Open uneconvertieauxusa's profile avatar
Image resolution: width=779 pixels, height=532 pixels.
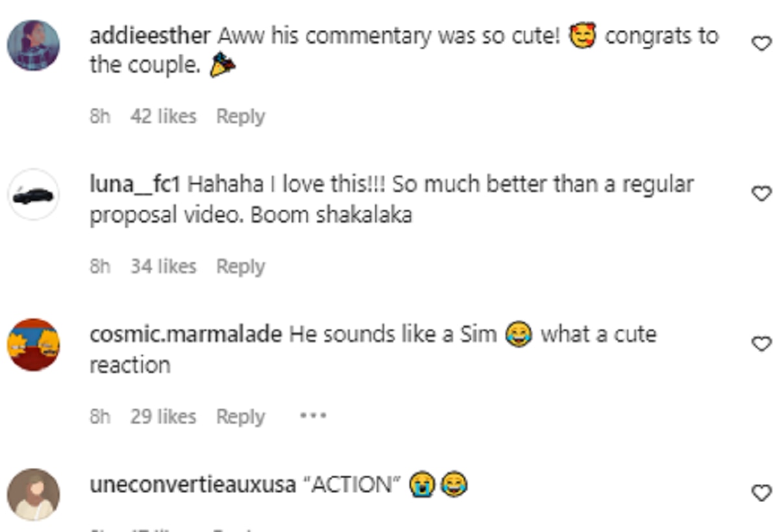pos(33,494)
